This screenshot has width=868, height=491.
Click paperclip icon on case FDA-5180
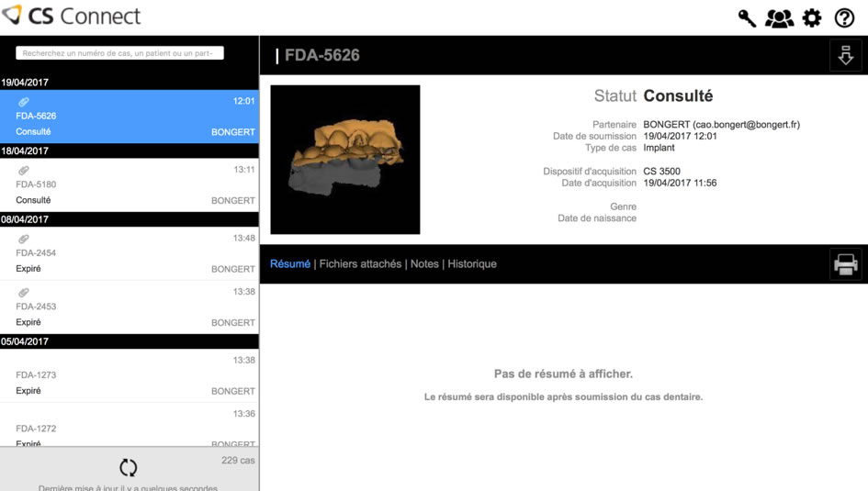[x=24, y=170]
